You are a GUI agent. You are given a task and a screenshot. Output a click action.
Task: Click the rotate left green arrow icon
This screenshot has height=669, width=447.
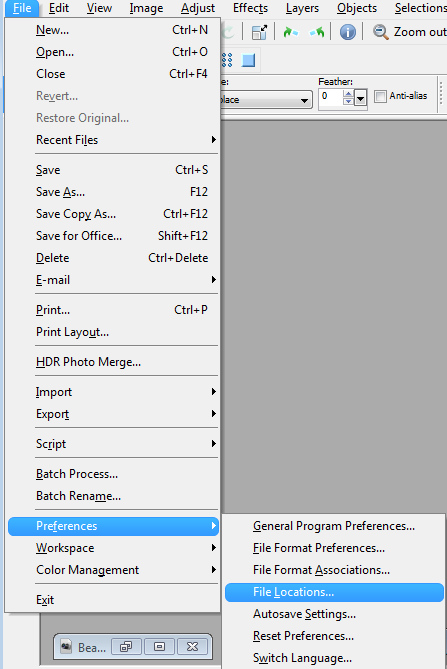point(317,32)
